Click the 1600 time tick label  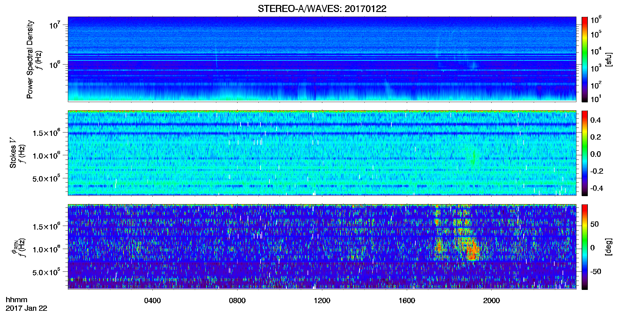coord(407,301)
